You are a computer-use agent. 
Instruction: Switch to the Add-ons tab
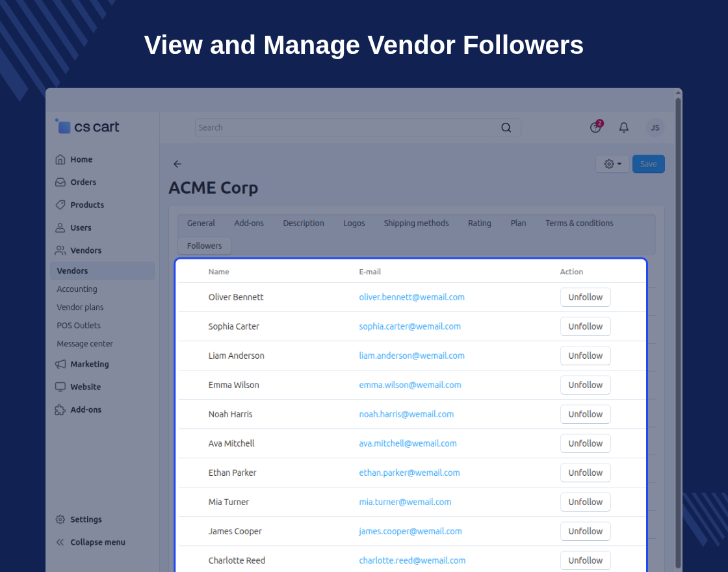tap(249, 223)
